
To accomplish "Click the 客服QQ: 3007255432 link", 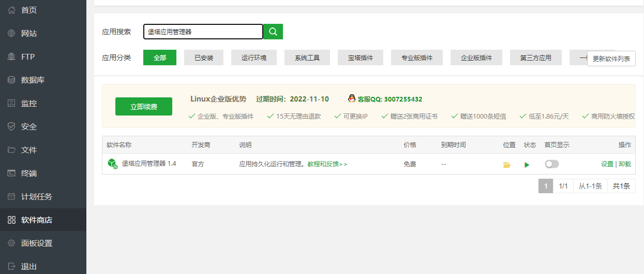I will pos(390,99).
